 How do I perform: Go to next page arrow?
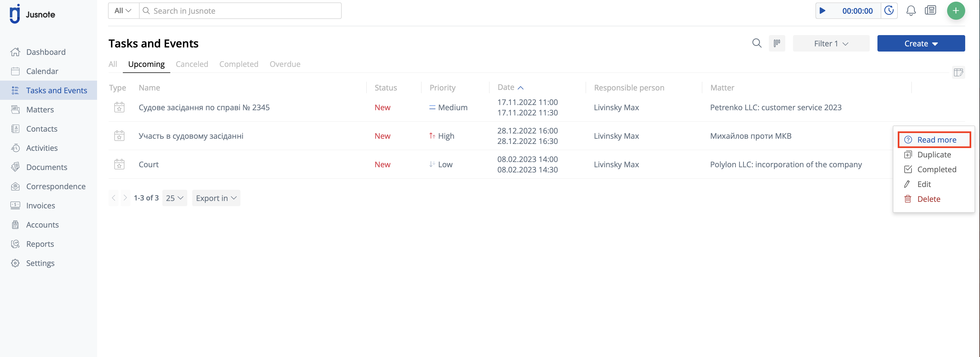point(125,198)
